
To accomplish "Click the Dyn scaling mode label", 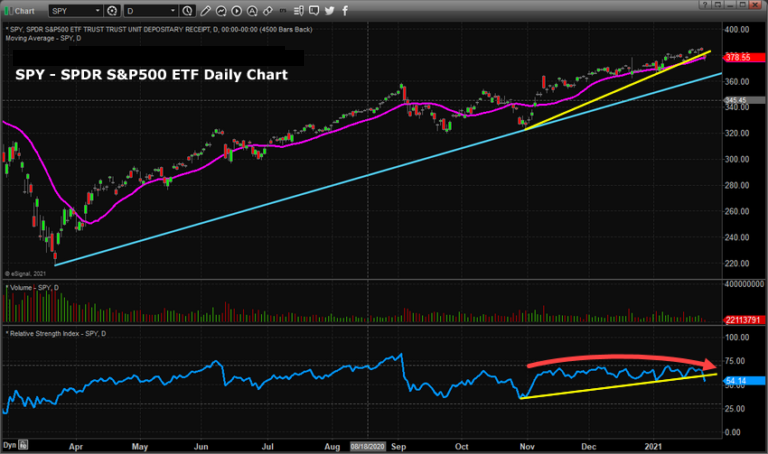I will coord(10,445).
